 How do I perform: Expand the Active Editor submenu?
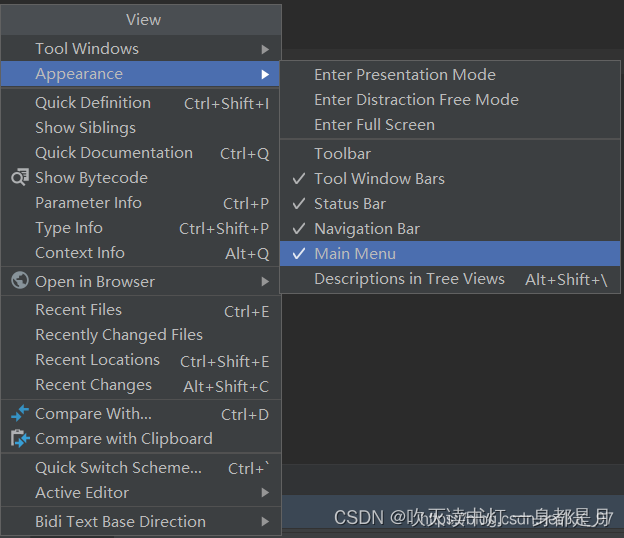pos(141,493)
